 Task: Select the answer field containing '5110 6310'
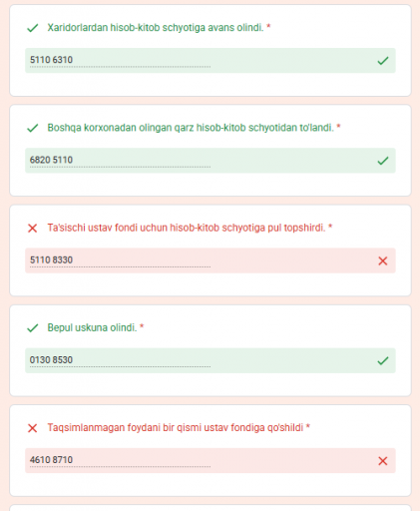tap(210, 61)
